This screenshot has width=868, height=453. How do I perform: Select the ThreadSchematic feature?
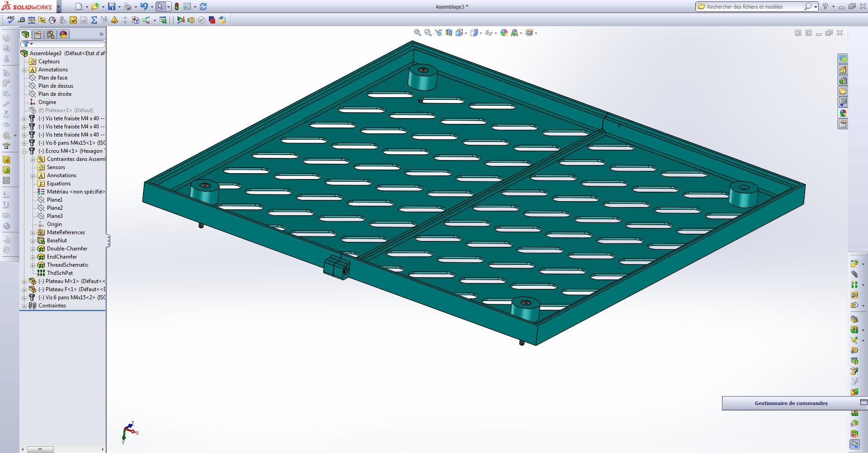[x=68, y=265]
